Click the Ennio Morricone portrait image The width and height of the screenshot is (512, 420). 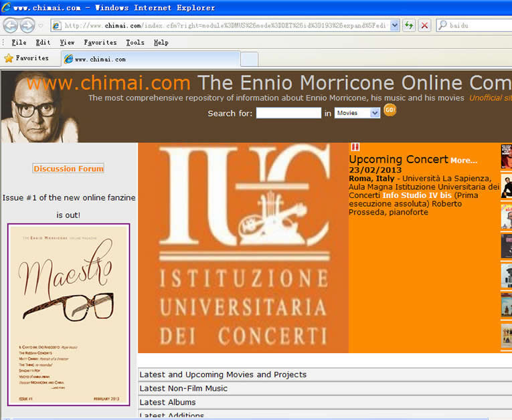coord(39,107)
